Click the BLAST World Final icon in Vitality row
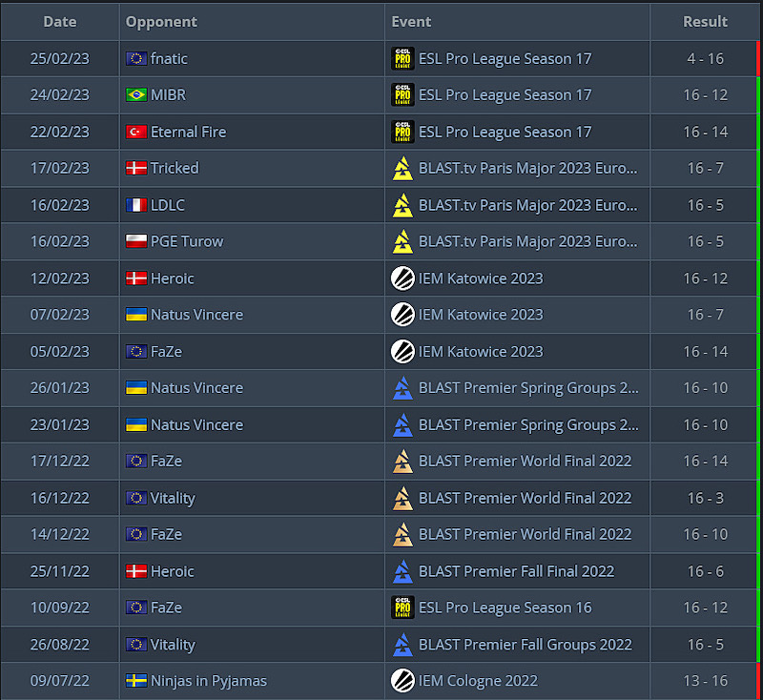Screen dimensions: 763x700 point(403,498)
